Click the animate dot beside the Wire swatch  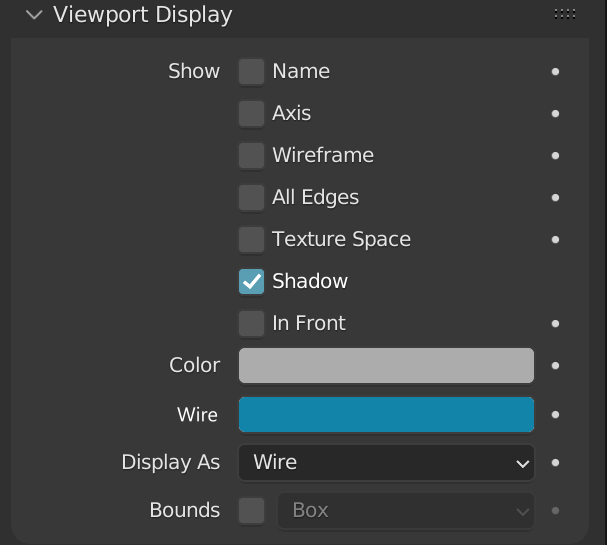(555, 415)
